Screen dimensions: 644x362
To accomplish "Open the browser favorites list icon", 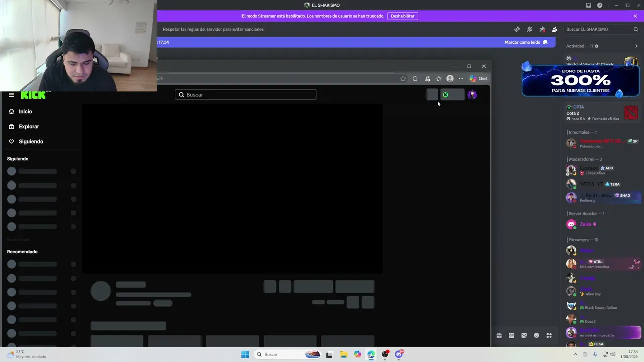I will click(439, 79).
